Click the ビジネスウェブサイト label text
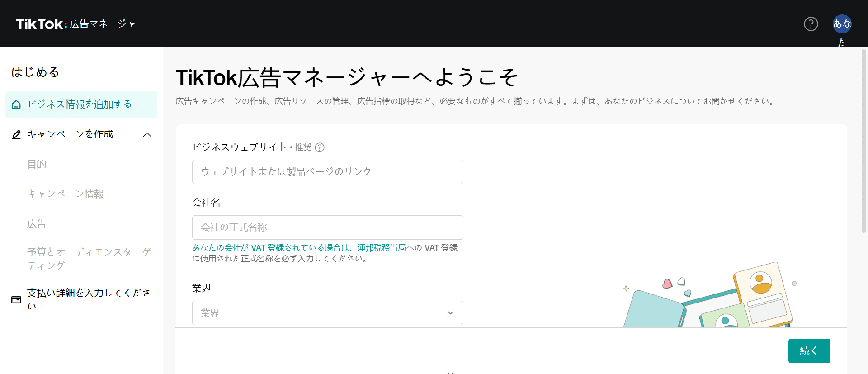 [240, 147]
